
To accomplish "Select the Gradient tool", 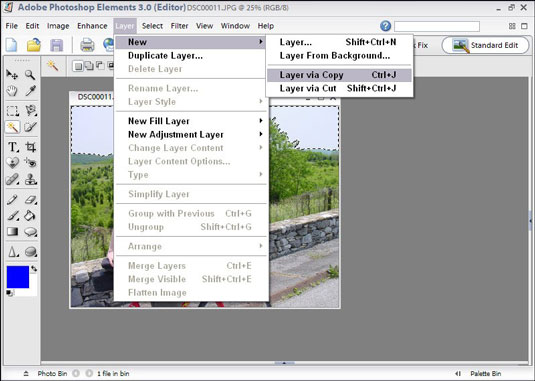I will tap(12, 232).
